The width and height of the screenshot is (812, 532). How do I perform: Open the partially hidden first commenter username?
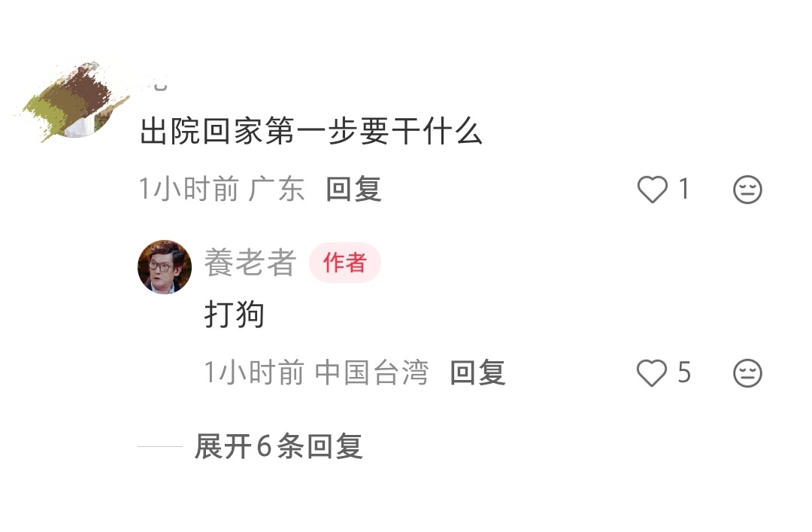(156, 83)
